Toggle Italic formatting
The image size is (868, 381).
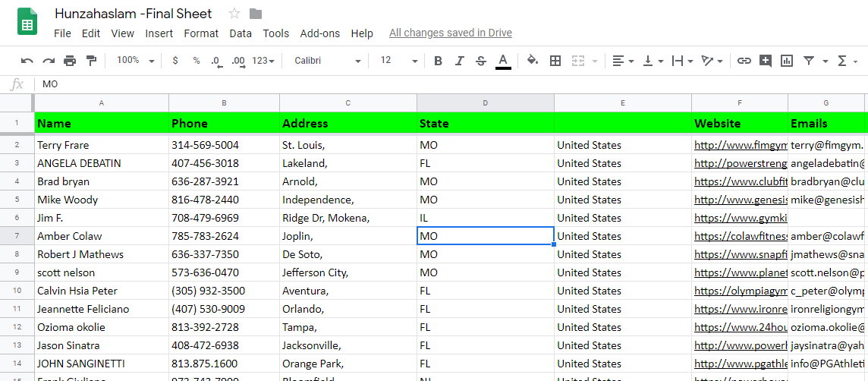pyautogui.click(x=459, y=61)
